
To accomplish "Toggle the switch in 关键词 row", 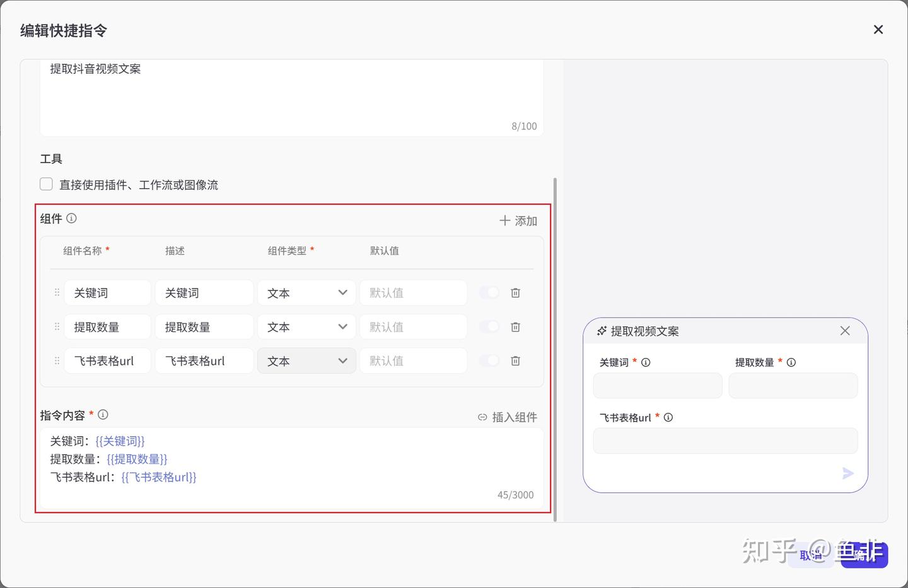I will pyautogui.click(x=489, y=292).
